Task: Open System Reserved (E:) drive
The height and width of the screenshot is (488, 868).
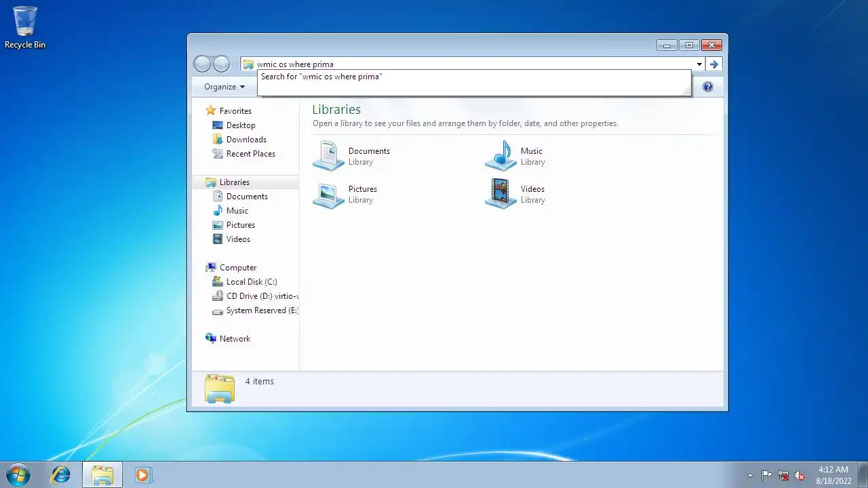Action: [x=262, y=310]
